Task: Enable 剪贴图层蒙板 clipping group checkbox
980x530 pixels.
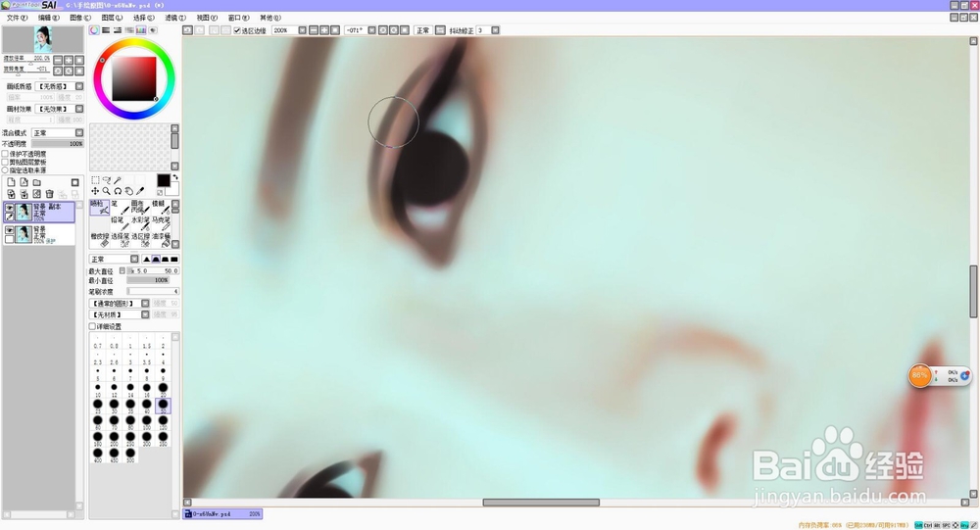Action: tap(5, 162)
